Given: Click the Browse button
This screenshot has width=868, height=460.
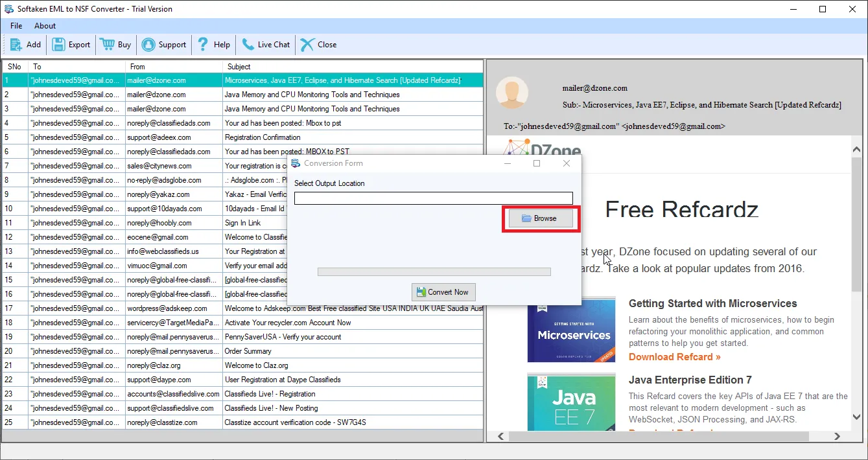Looking at the screenshot, I should 541,218.
